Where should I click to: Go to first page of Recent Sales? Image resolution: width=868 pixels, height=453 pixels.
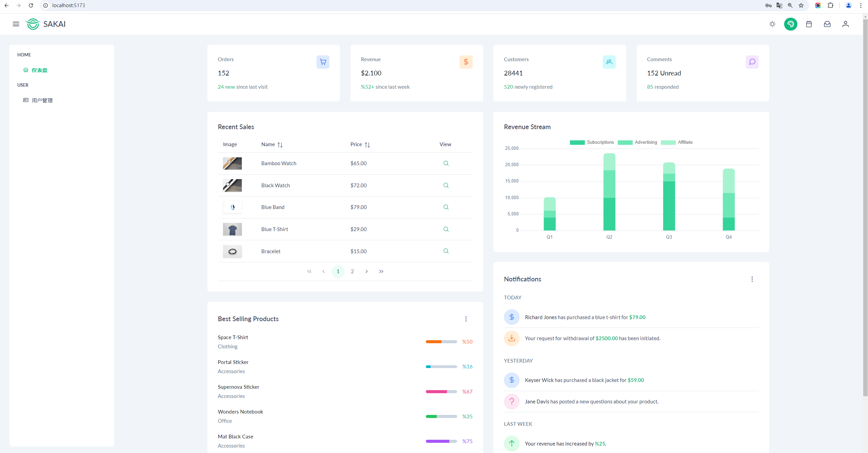point(309,272)
